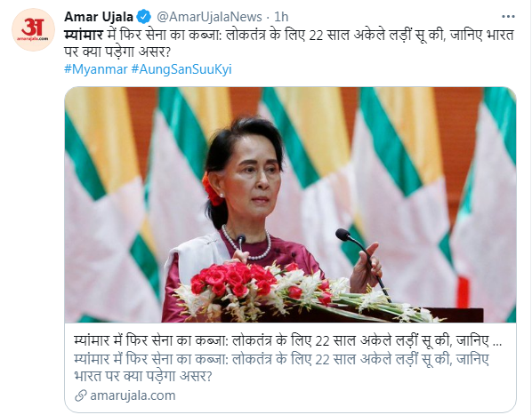Visit the amarujala.com domain link

133,395
